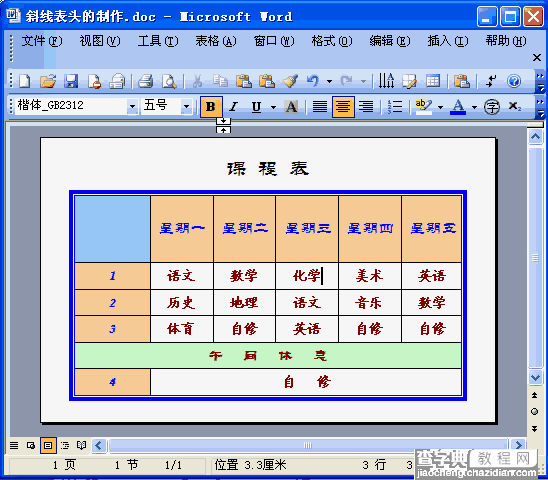Toggle Underline formatting

(257, 107)
